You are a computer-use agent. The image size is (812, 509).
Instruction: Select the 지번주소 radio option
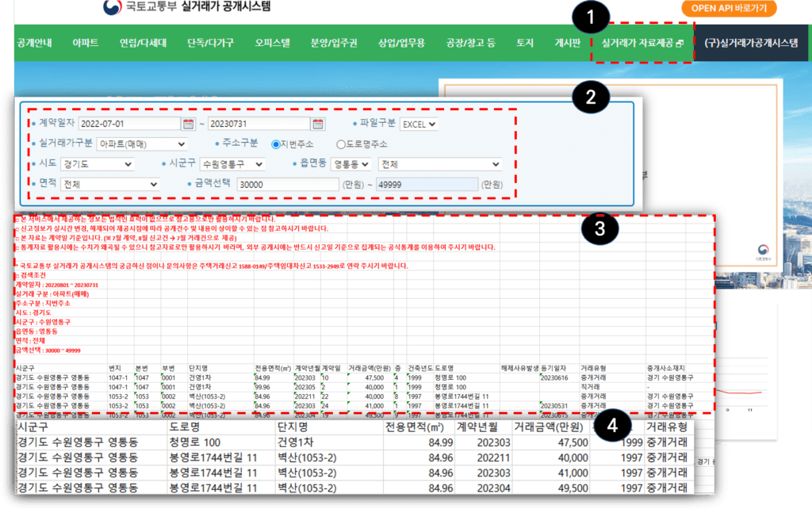pyautogui.click(x=276, y=144)
